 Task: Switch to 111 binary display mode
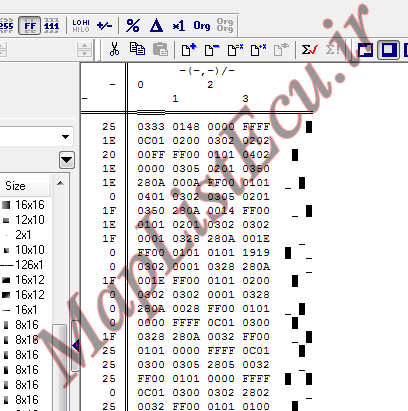tap(51, 26)
